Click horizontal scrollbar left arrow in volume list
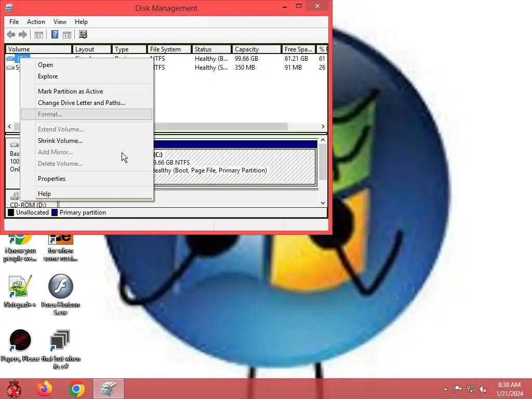This screenshot has height=399, width=532. coord(9,127)
